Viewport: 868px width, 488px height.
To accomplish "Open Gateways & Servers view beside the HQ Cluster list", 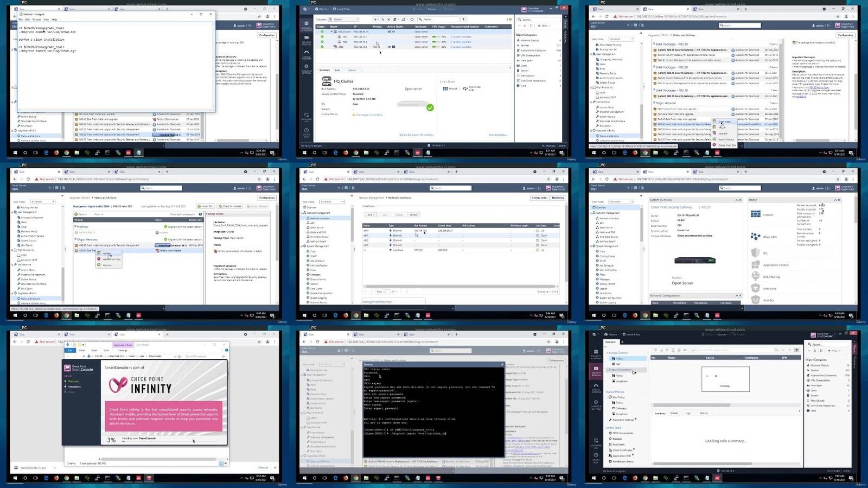I will [x=306, y=25].
